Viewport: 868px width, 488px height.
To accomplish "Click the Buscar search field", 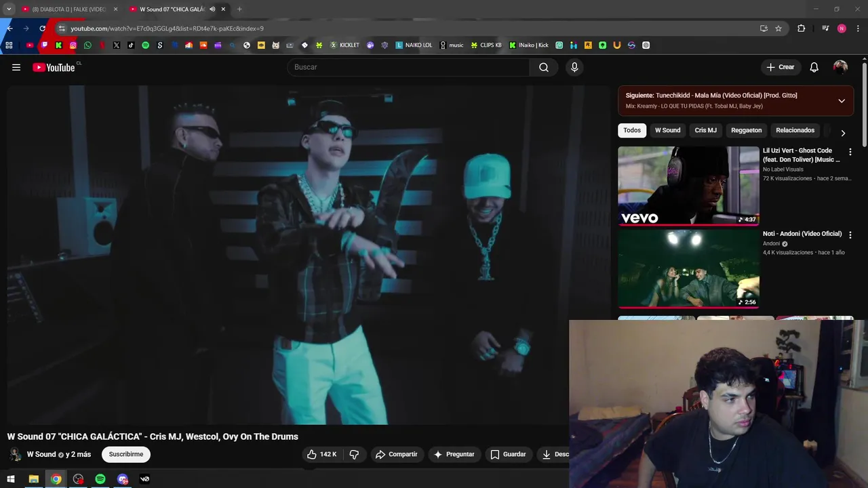I will 409,67.
